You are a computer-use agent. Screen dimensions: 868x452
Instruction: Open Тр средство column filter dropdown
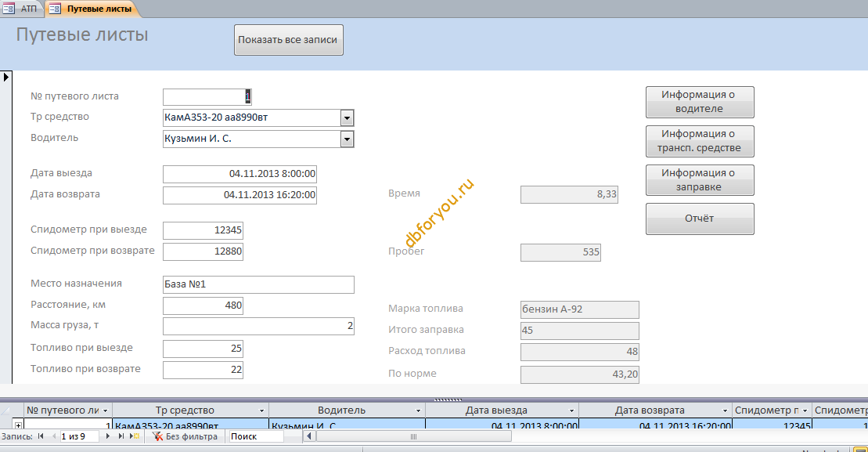coord(262,411)
